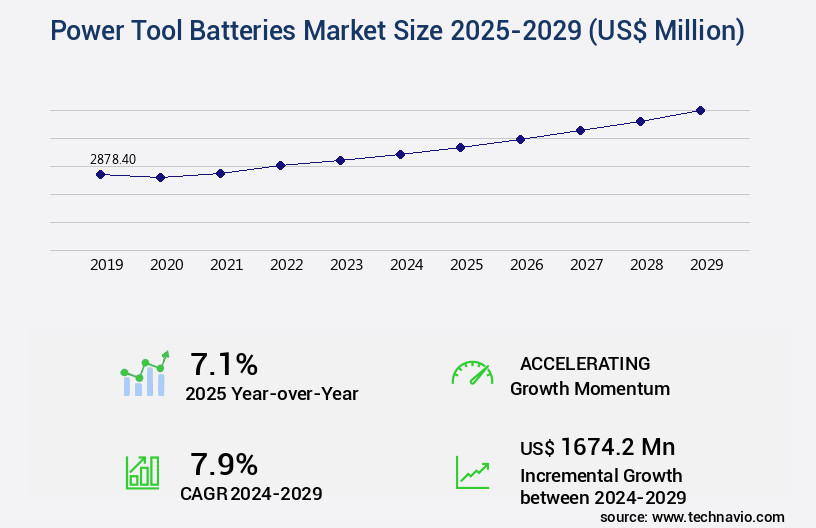Screen dimensions: 816x528
Task: Click the speedometer icon next to Accelerating
Action: pyautogui.click(x=472, y=373)
